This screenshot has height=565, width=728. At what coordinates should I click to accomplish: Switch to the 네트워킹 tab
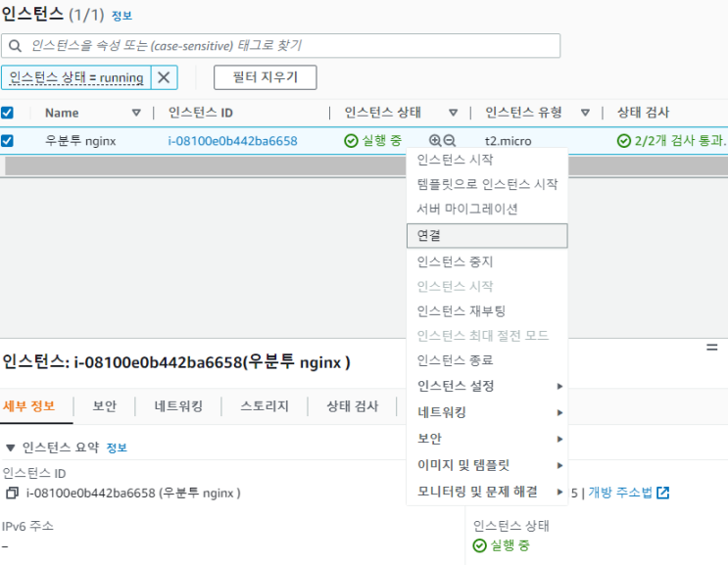click(178, 406)
